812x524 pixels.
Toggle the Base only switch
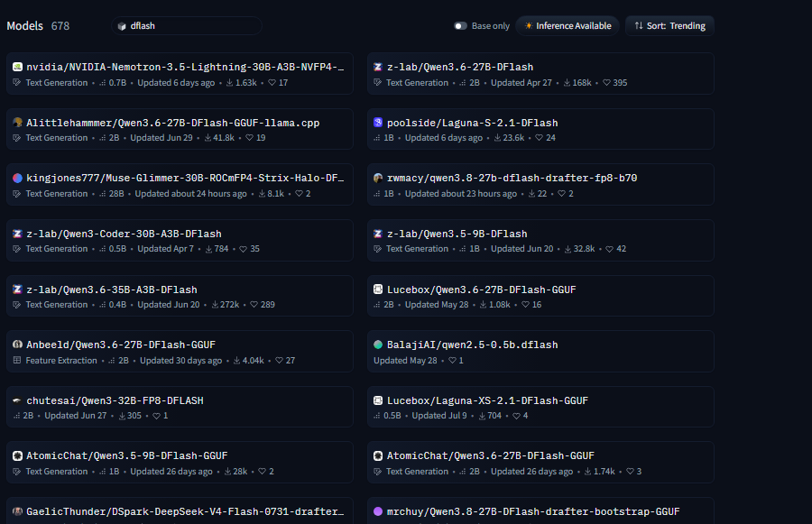[x=460, y=26]
